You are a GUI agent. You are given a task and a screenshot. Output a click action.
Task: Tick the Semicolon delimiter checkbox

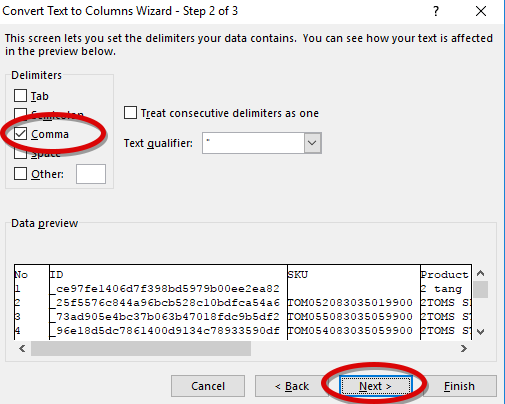20,113
